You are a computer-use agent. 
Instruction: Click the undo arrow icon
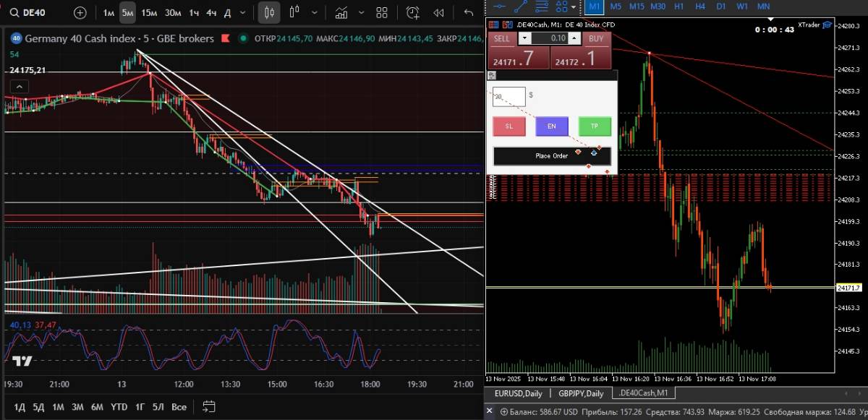point(469,13)
